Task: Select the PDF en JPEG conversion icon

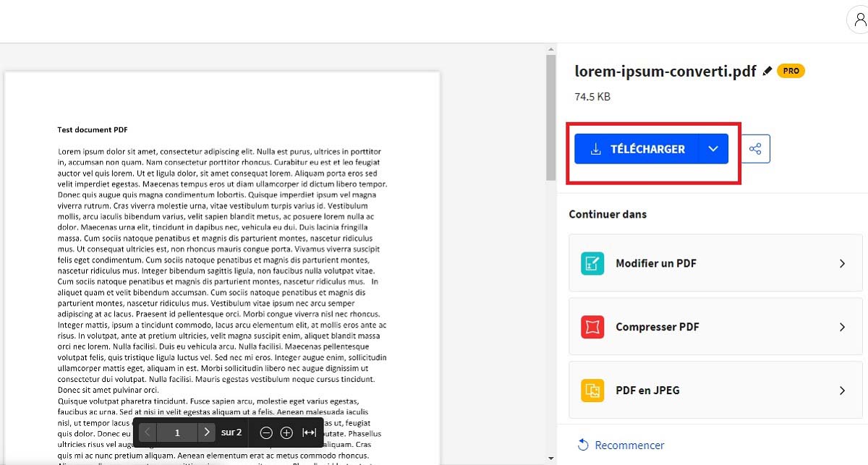Action: click(592, 390)
